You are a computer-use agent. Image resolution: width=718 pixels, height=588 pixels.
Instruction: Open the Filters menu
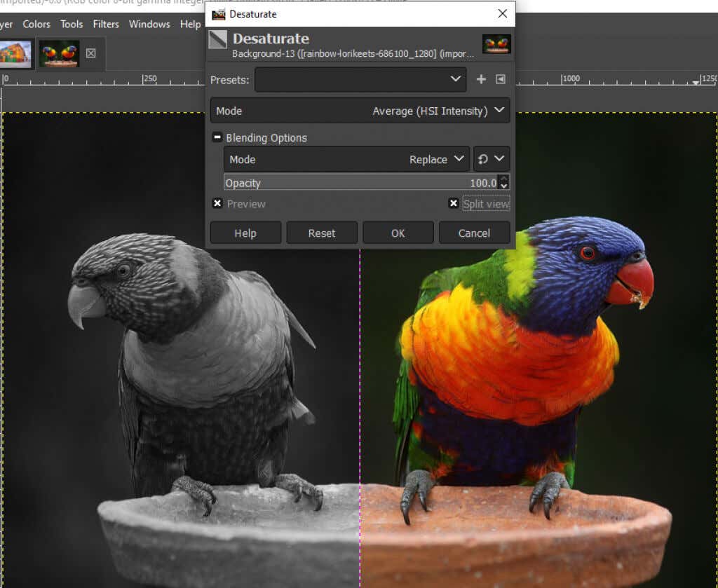[106, 24]
